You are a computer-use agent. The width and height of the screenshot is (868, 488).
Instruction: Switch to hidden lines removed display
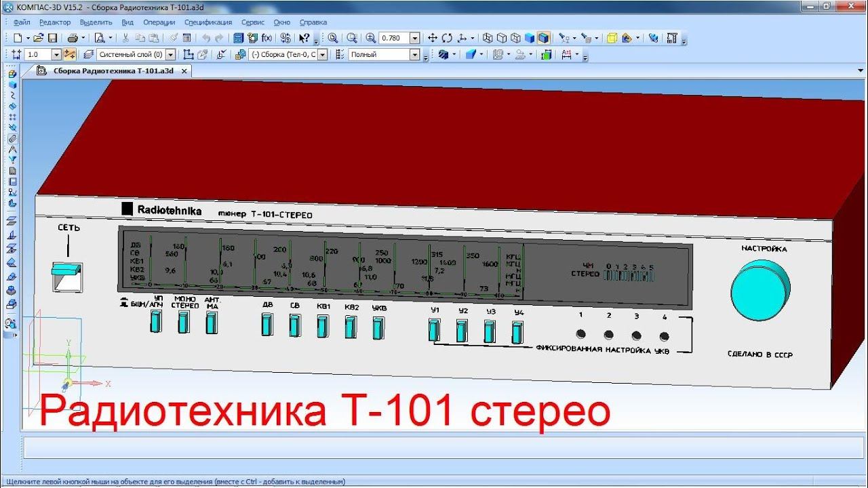(502, 38)
